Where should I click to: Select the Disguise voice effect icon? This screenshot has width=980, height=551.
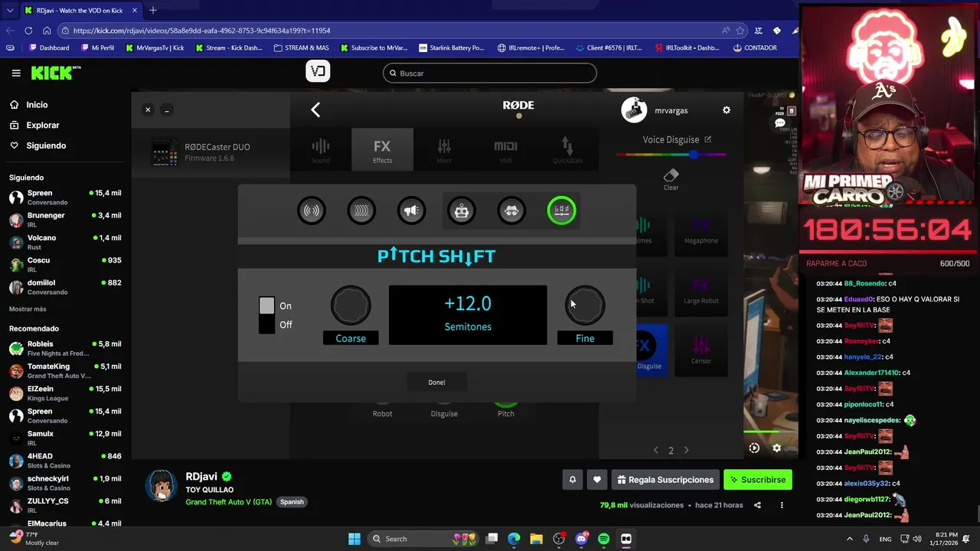pyautogui.click(x=511, y=210)
